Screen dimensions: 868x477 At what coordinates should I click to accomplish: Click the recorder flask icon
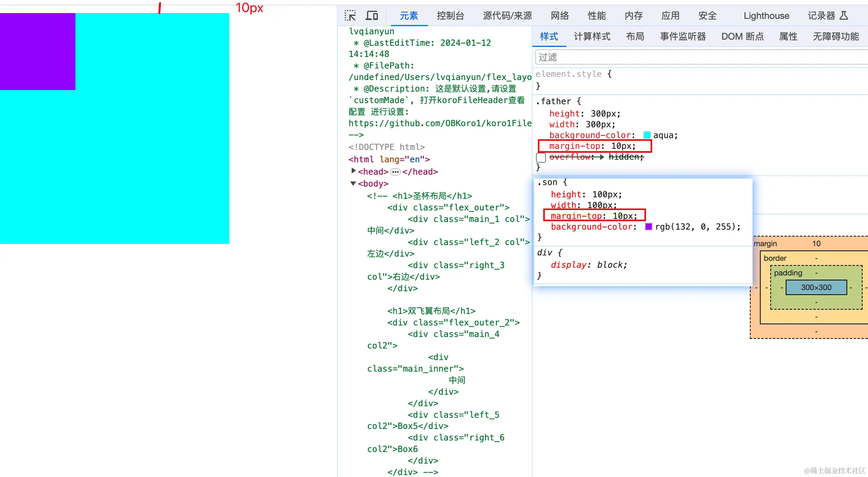pyautogui.click(x=844, y=16)
